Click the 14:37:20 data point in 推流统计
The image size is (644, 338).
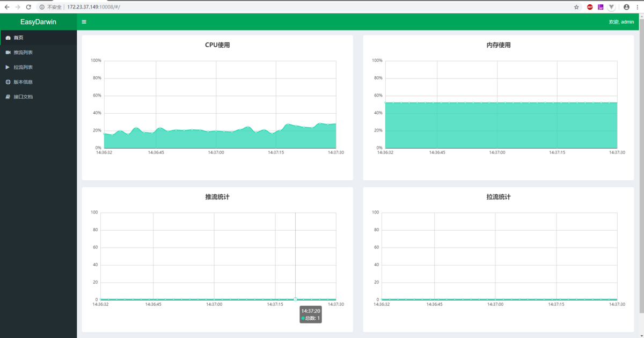point(295,299)
